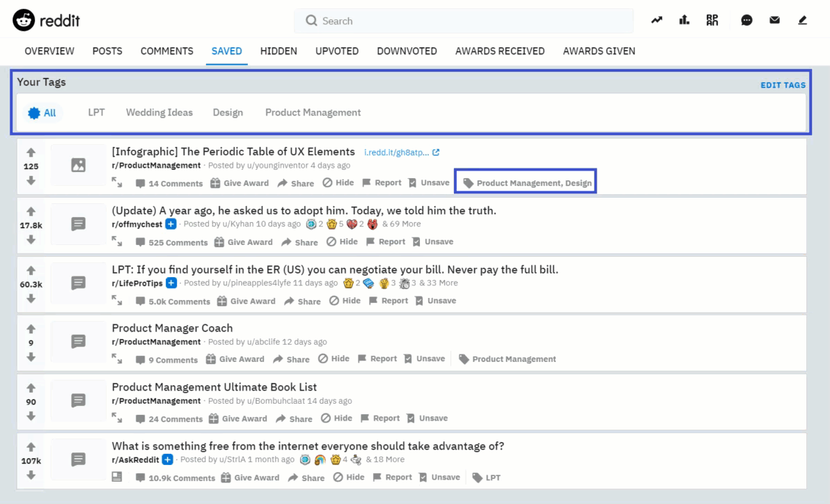Screen dimensions: 830x504
Task: Filter saved posts by LPT tag
Action: (x=96, y=112)
